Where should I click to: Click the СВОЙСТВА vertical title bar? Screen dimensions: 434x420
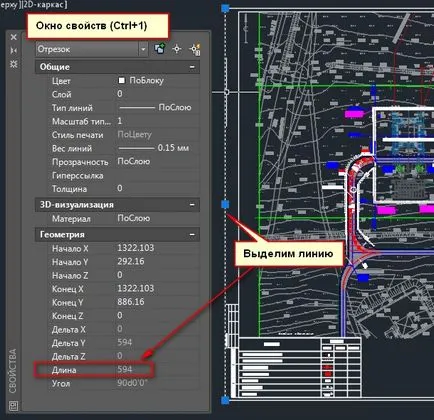point(13,371)
